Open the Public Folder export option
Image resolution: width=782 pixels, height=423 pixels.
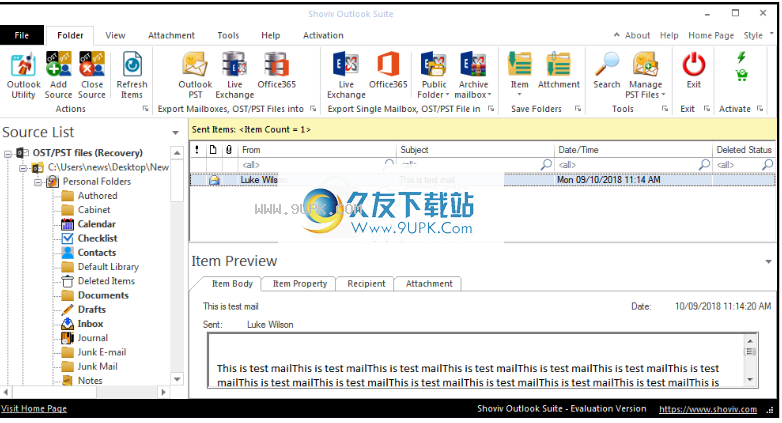pyautogui.click(x=433, y=75)
